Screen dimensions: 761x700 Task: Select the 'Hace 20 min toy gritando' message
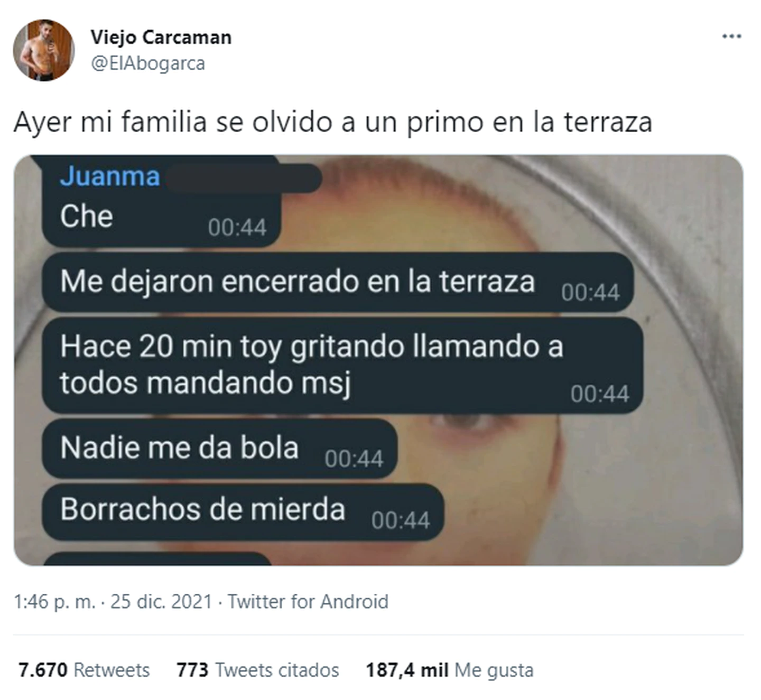342,365
